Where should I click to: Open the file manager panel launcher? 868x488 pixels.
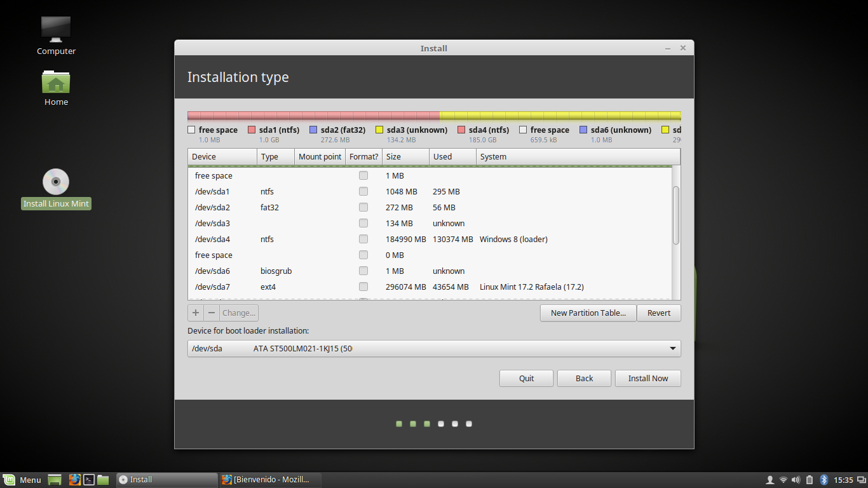point(103,480)
